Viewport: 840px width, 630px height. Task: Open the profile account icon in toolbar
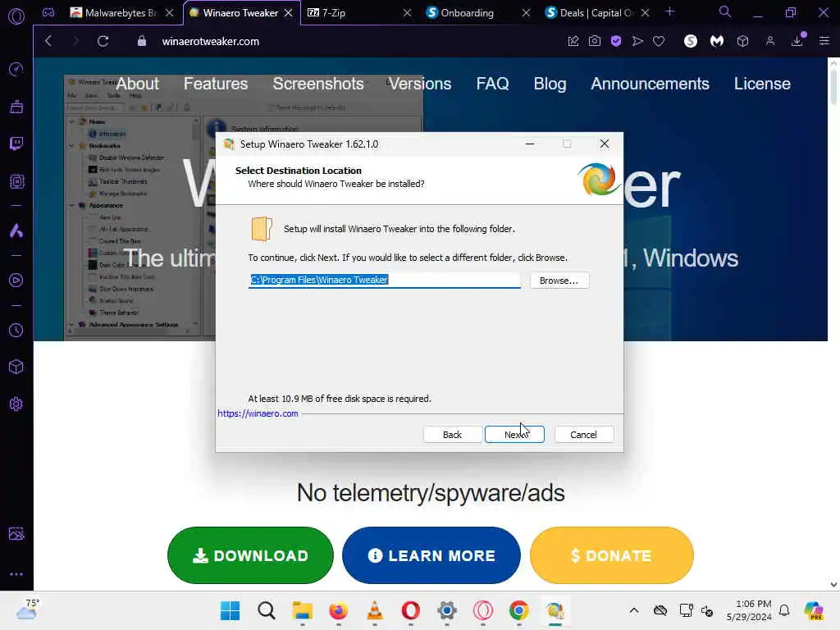(x=770, y=41)
